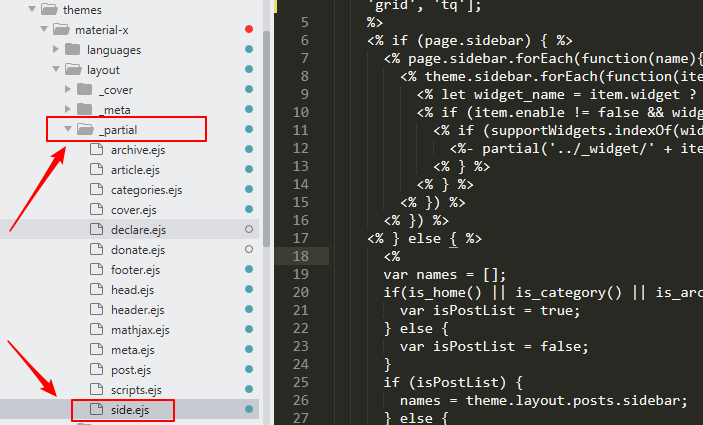The width and height of the screenshot is (703, 425).
Task: Click 'is_category()' on line 20
Action: pyautogui.click(x=568, y=293)
